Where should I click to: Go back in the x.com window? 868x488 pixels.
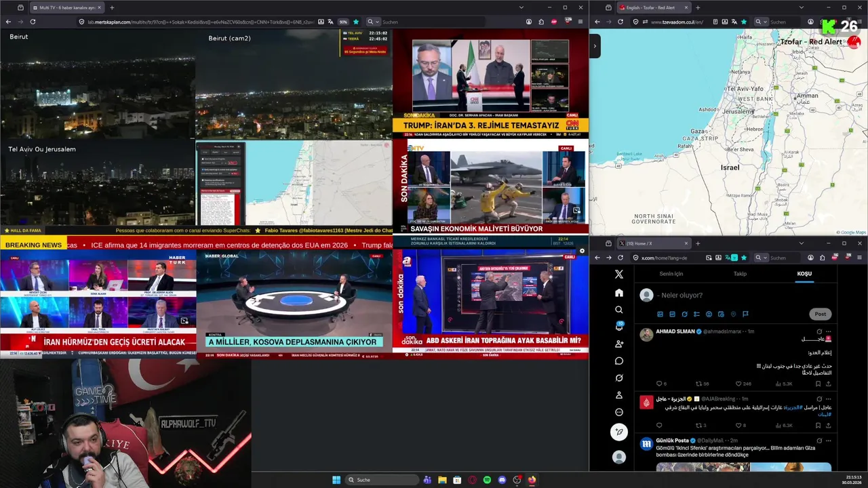click(597, 258)
